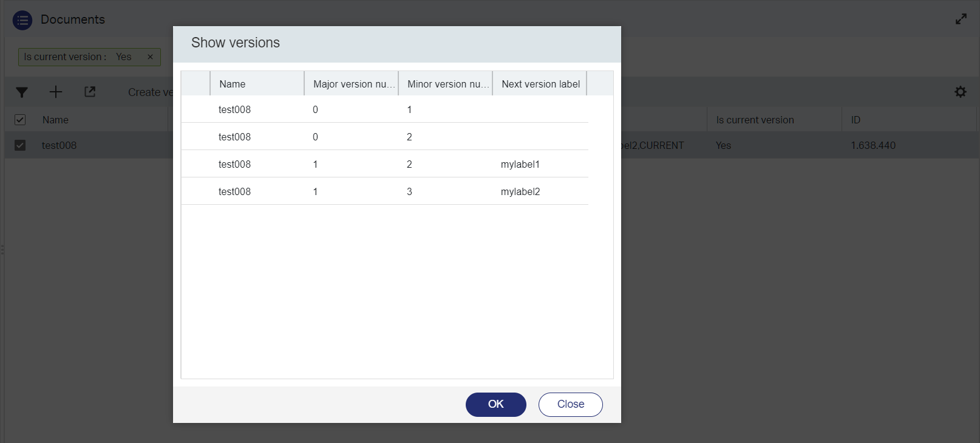
Task: Click the export/open external icon
Action: tap(90, 92)
